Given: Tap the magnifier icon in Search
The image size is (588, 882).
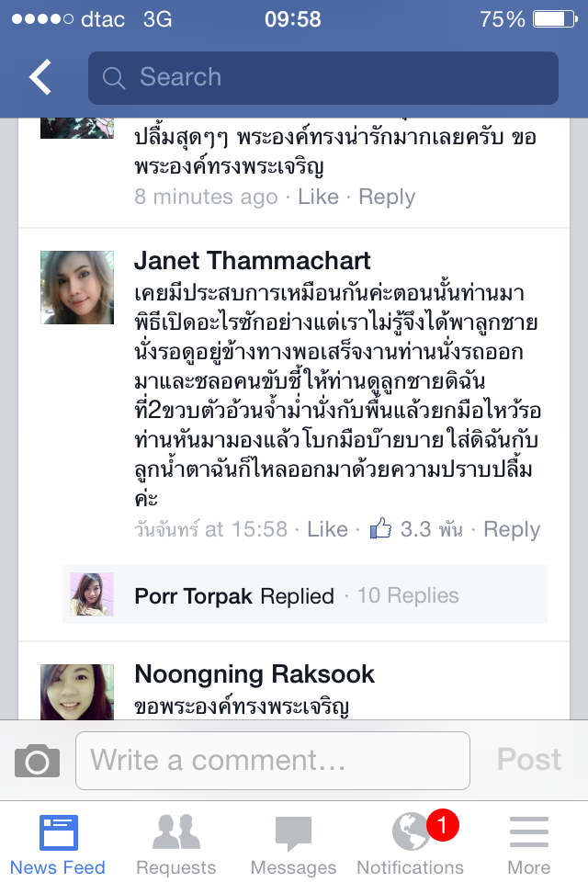Looking at the screenshot, I should [x=114, y=77].
